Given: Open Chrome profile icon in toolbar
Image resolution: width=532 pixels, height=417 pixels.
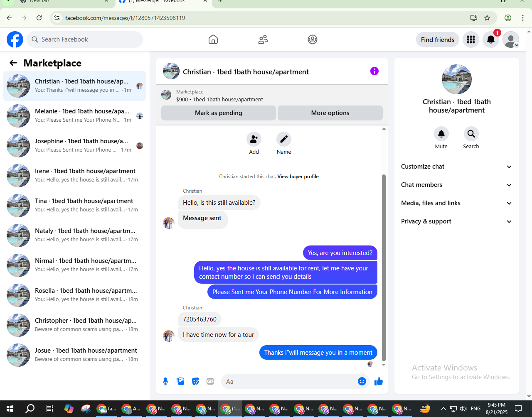Looking at the screenshot, I should [x=508, y=18].
